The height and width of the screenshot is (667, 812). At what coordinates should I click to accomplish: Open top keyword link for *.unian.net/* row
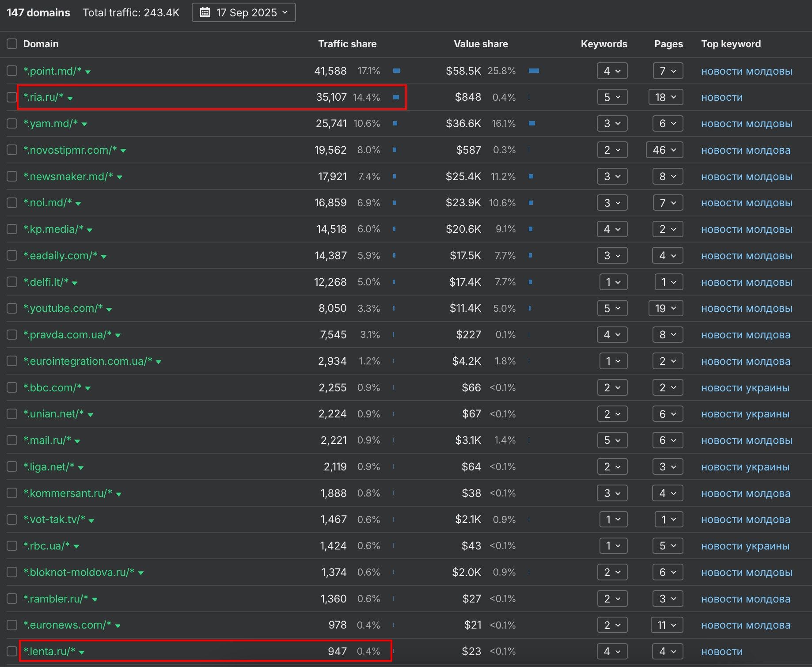tap(745, 414)
